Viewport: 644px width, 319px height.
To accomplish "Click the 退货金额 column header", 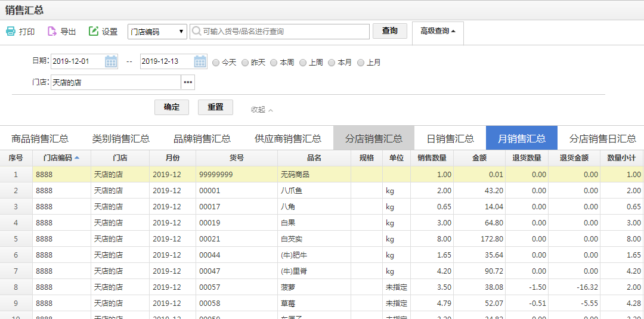I will 574,158.
